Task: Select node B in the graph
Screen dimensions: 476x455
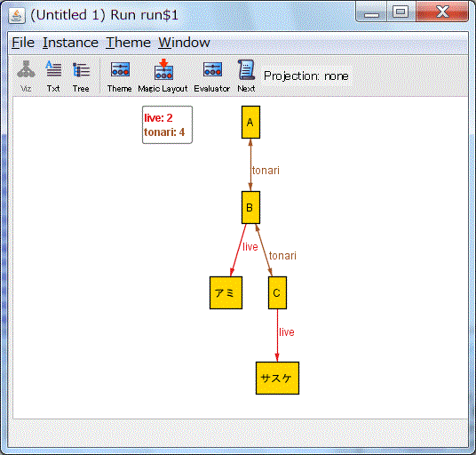Action: 250,207
